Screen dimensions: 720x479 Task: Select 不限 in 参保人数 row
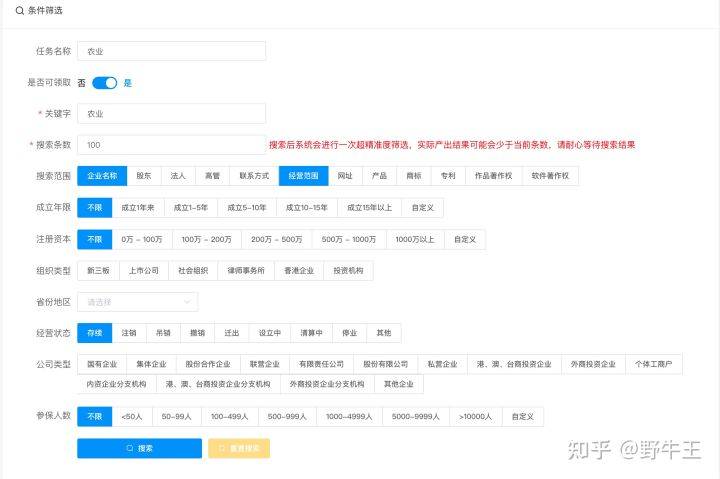pos(95,417)
